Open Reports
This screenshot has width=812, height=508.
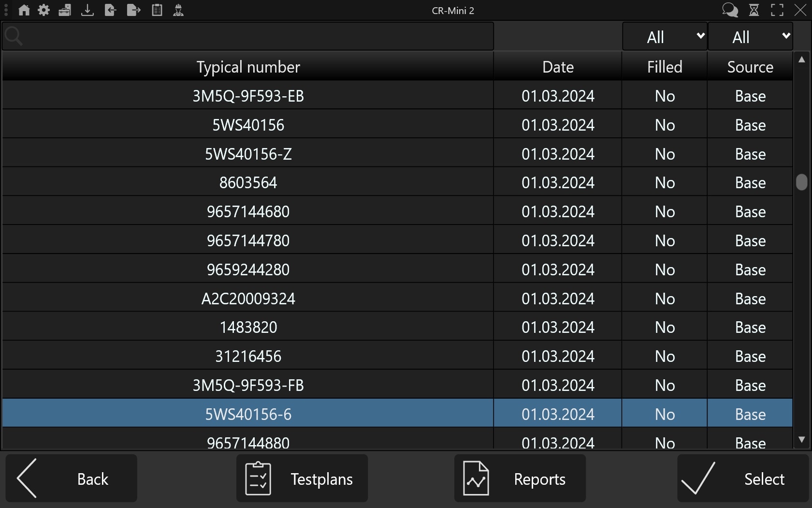point(520,478)
